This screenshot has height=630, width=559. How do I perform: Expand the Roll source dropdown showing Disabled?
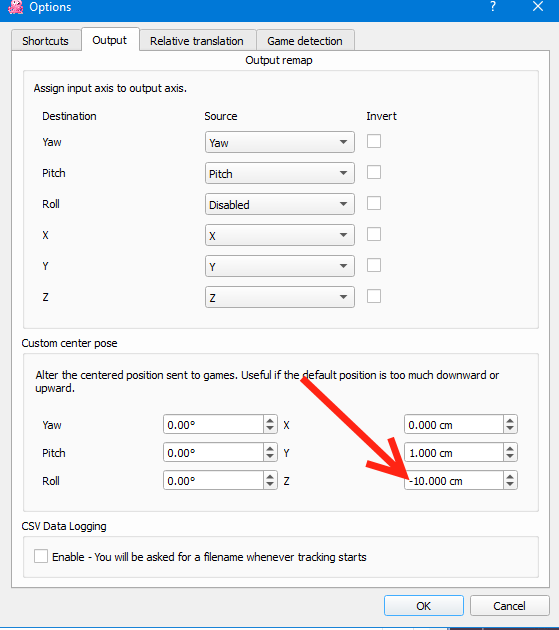point(280,204)
